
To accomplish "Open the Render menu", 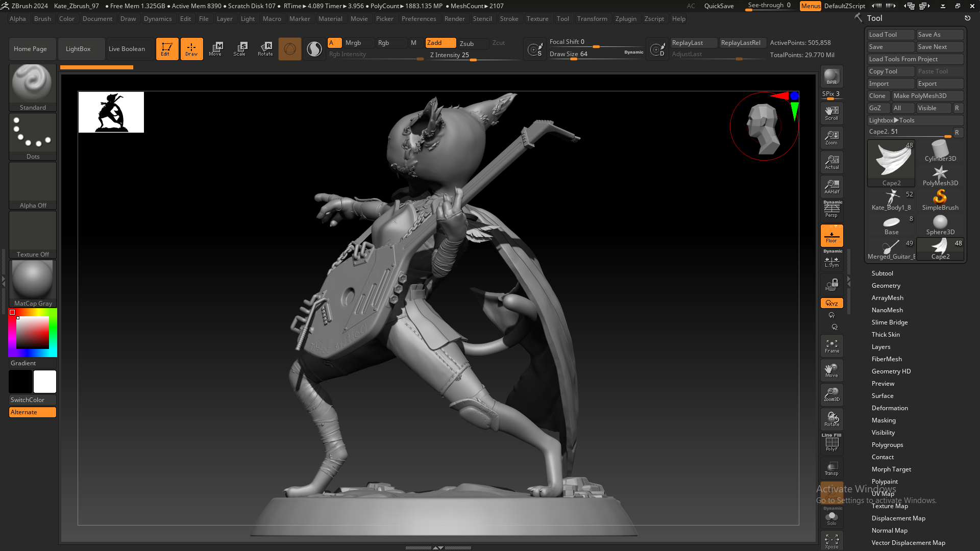I will click(x=454, y=19).
